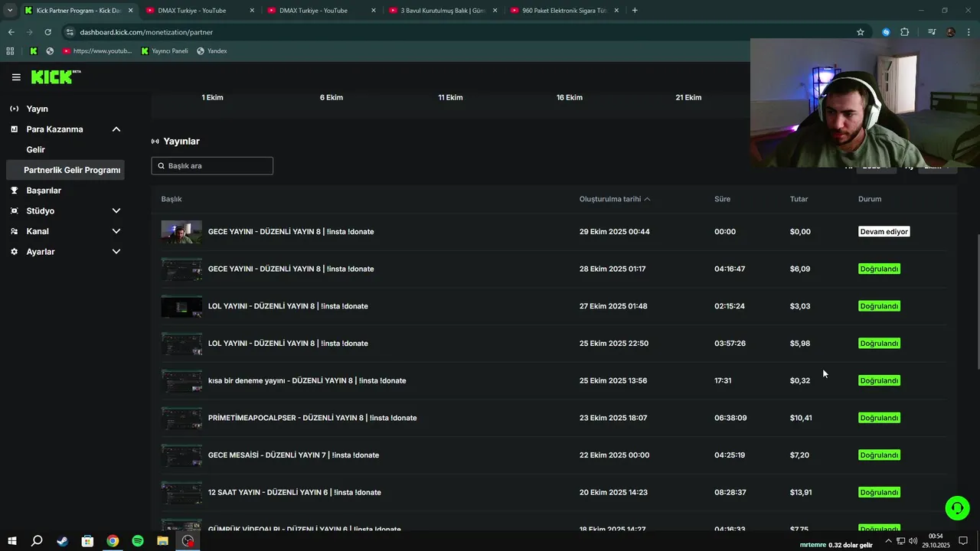980x551 pixels.
Task: Click date 23 Ekim 2025 18:07
Action: coord(613,418)
